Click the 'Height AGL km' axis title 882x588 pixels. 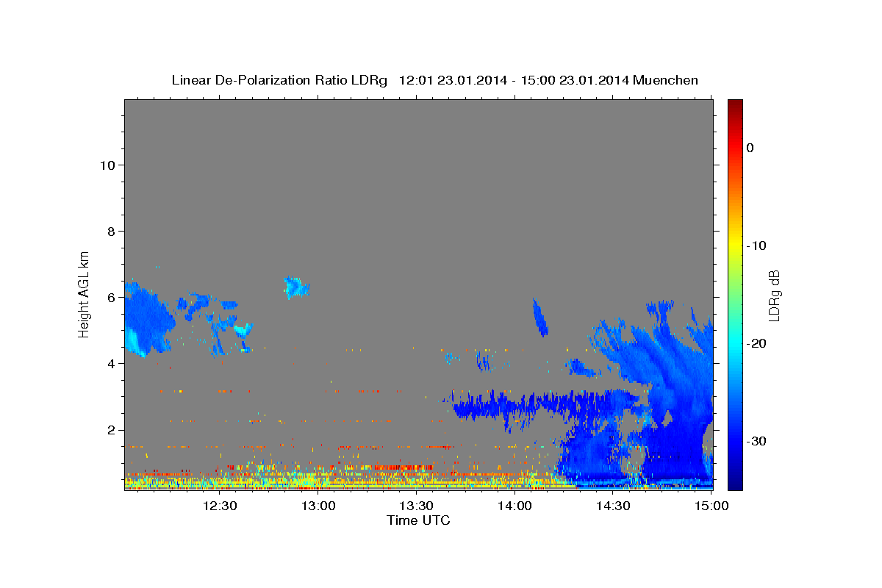(84, 294)
